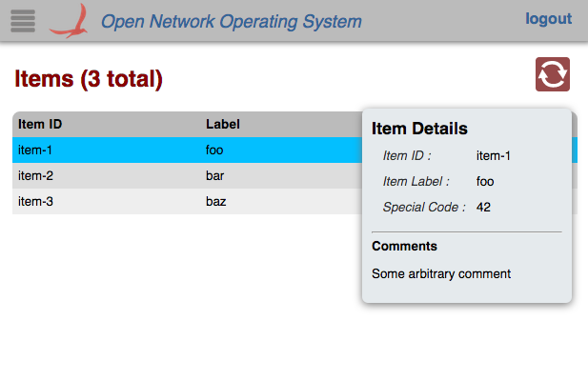
Task: Select the item-2 row ID cell
Action: click(34, 175)
